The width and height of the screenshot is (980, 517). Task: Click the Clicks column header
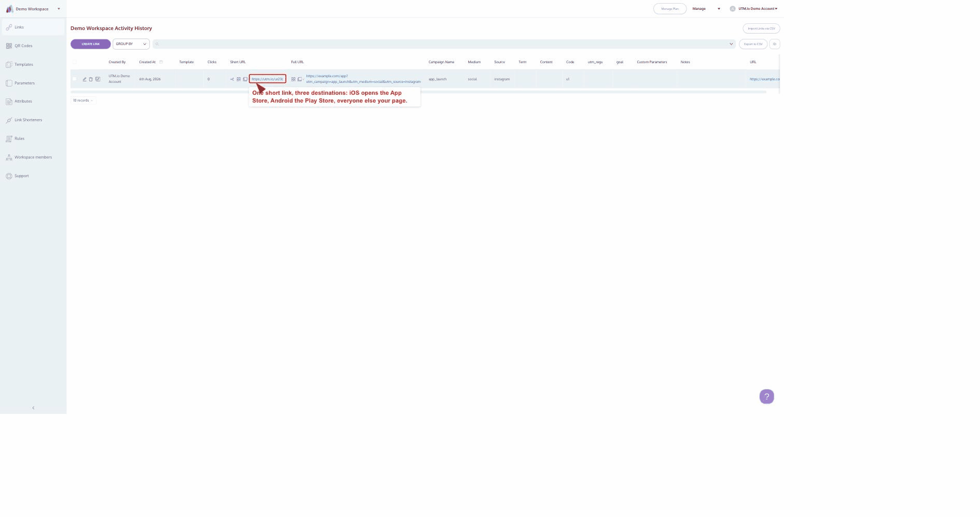click(212, 62)
